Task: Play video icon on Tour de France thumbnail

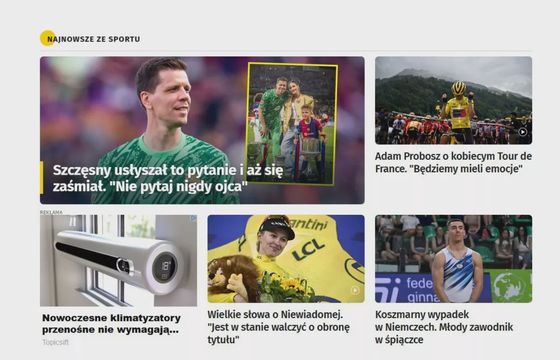Action: 522,132
